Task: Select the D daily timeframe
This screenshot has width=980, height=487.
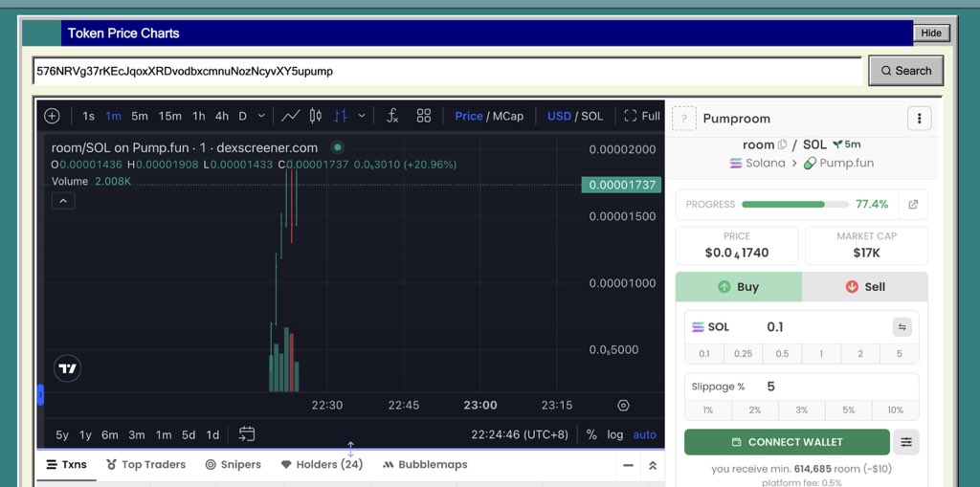Action: click(242, 116)
